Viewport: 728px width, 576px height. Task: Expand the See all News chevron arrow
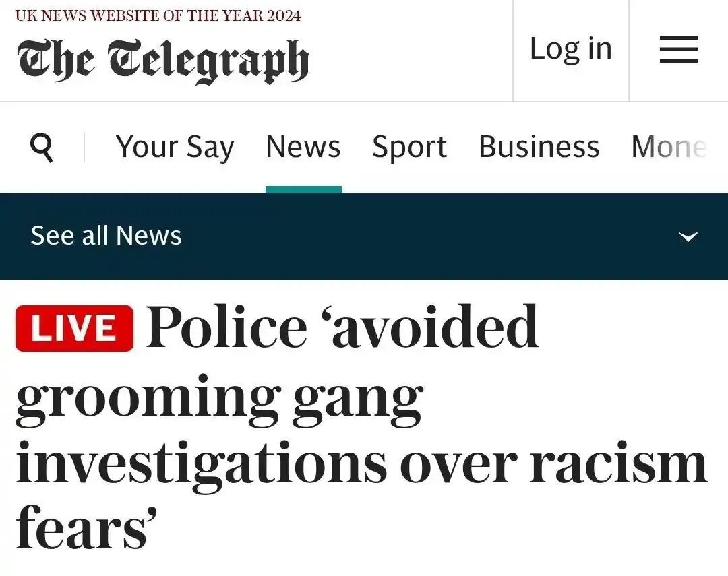(x=688, y=236)
